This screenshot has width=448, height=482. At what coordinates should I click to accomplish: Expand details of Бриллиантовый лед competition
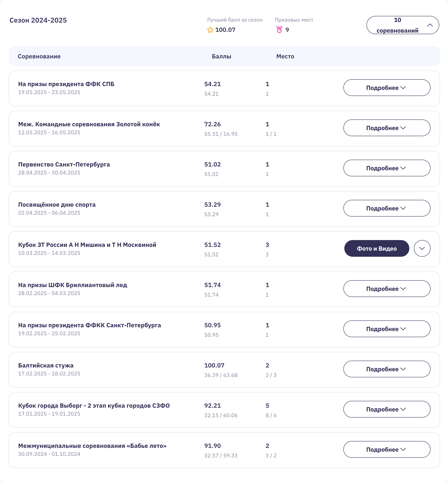point(387,289)
